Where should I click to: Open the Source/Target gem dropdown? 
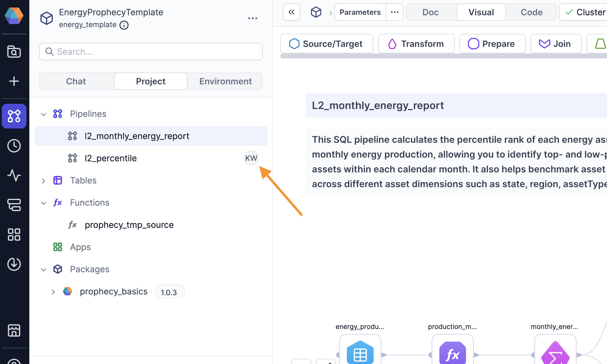[327, 44]
